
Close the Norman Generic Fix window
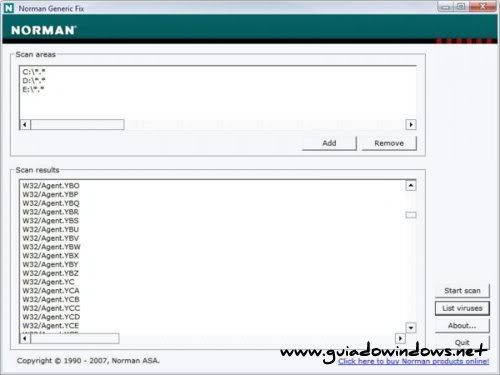483,7
